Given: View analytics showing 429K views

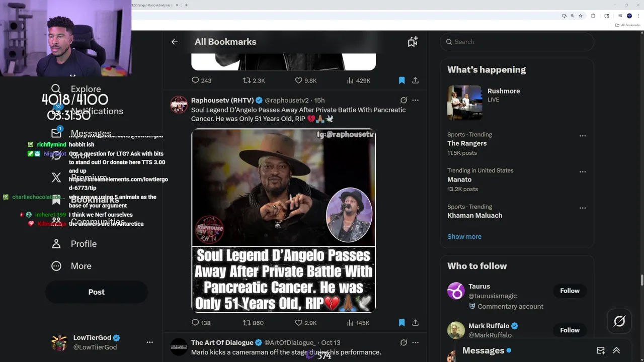Looking at the screenshot, I should click(358, 80).
